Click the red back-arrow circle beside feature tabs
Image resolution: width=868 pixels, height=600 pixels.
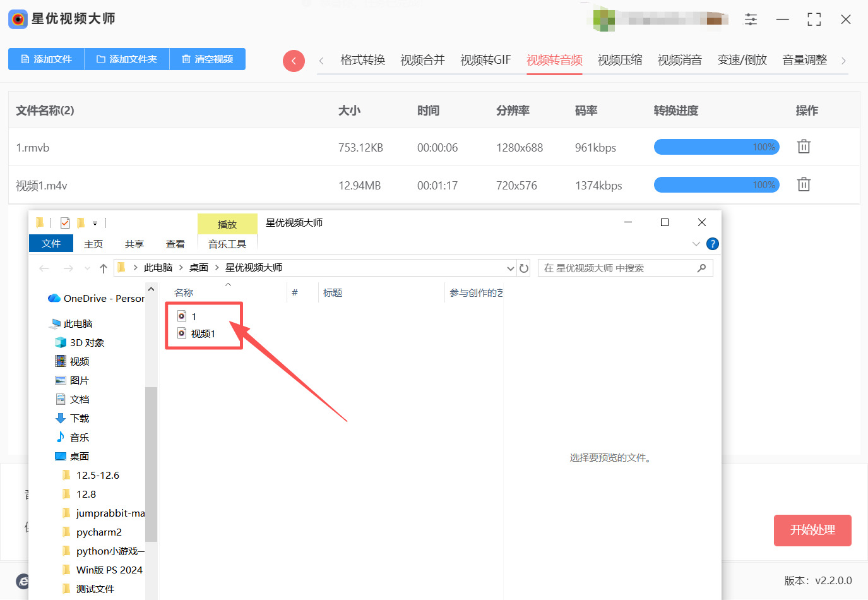tap(294, 59)
